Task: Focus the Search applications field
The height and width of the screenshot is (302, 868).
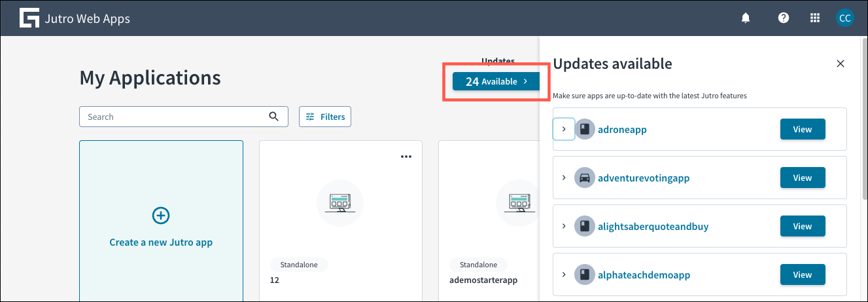Action: 184,117
